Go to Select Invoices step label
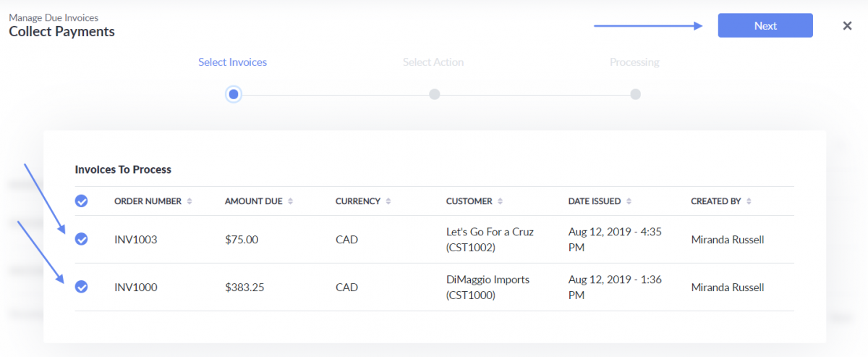 (232, 62)
